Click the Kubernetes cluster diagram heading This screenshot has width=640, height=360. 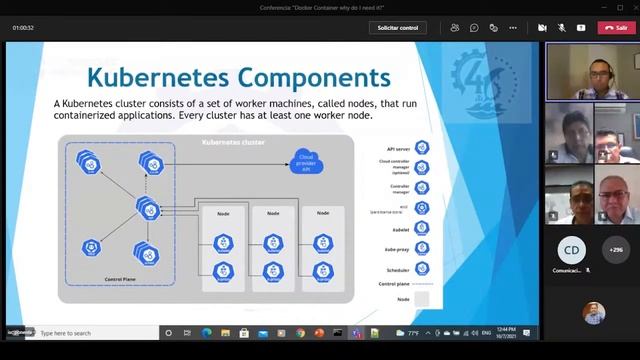233,142
